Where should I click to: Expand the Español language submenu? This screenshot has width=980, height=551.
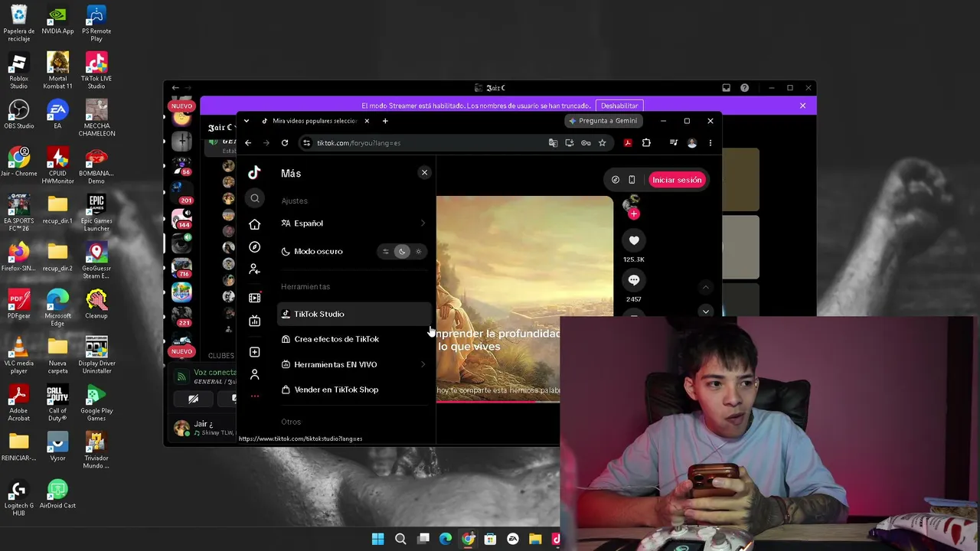tap(423, 223)
